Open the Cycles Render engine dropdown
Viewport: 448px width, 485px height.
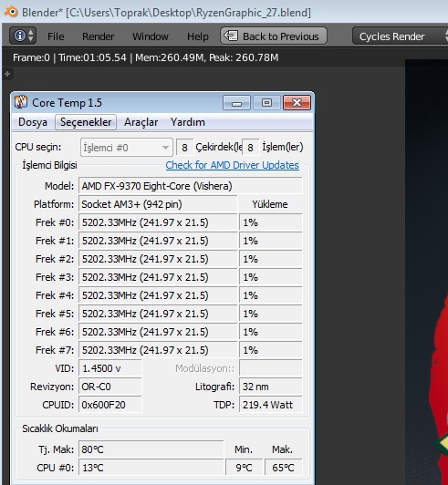click(x=400, y=36)
